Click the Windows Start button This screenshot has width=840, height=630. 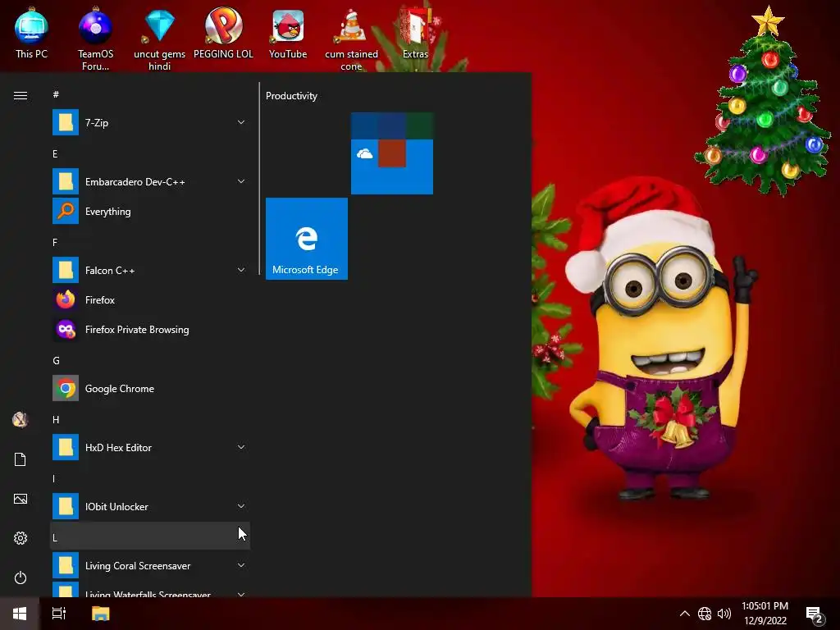coord(20,614)
